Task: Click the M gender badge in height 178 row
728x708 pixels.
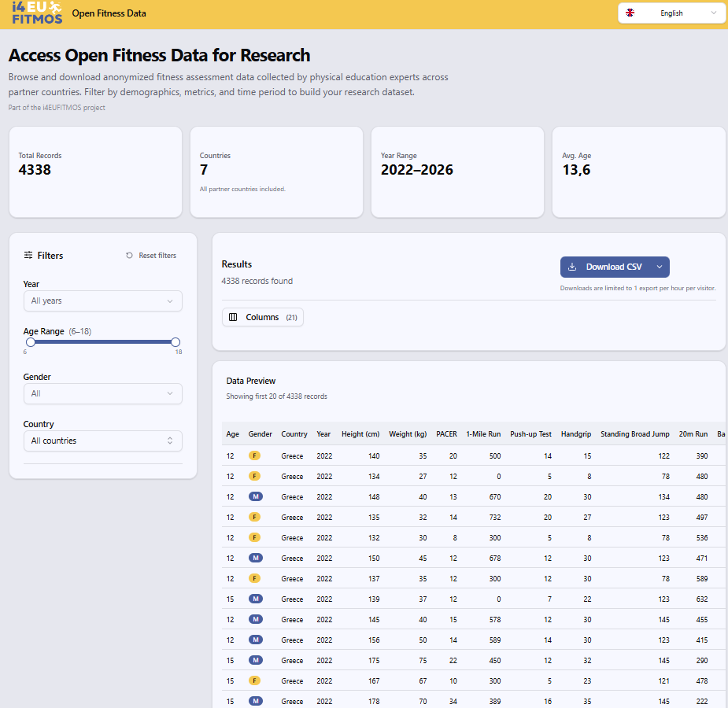Action: pos(256,701)
